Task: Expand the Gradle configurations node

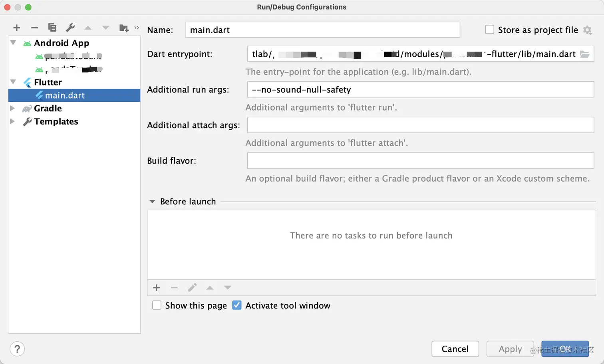Action: [12, 108]
